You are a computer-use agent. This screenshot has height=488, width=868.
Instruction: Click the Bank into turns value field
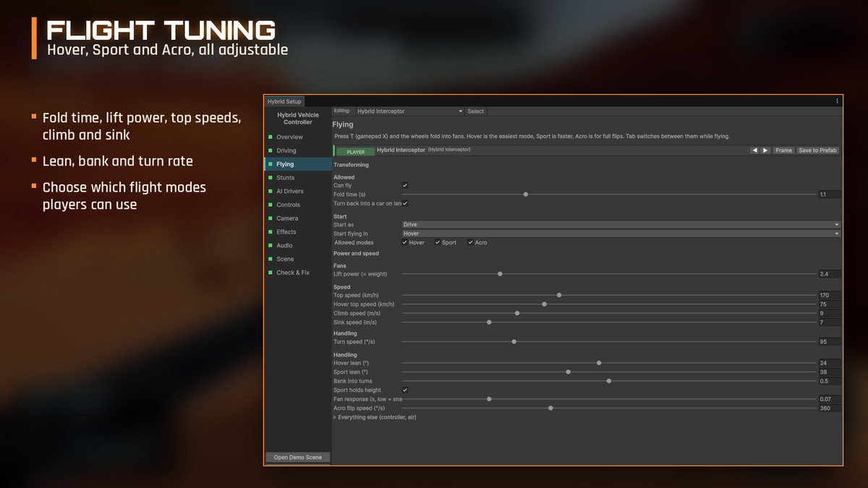[x=829, y=381]
